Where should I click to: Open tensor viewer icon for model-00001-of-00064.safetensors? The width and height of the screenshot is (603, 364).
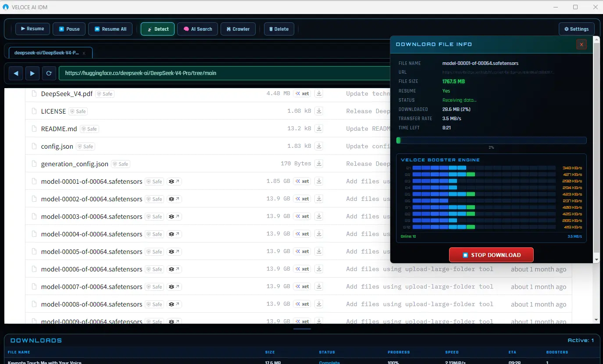(174, 182)
